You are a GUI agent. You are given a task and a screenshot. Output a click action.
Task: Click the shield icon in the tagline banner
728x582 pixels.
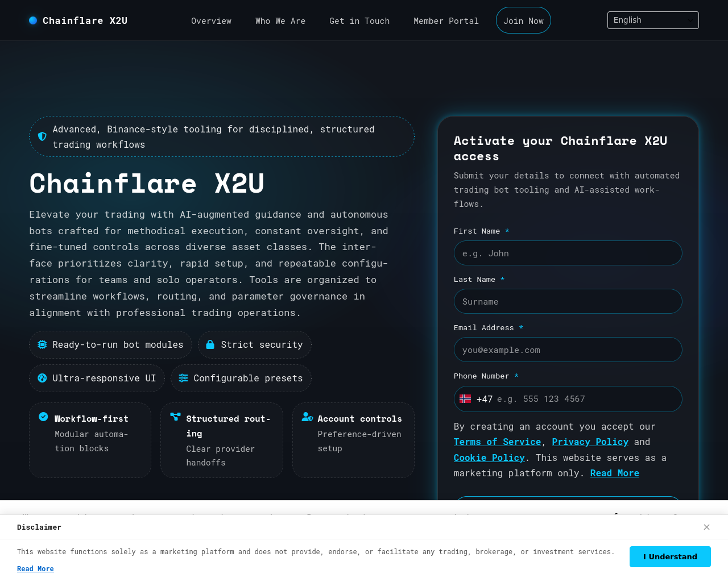coord(42,136)
